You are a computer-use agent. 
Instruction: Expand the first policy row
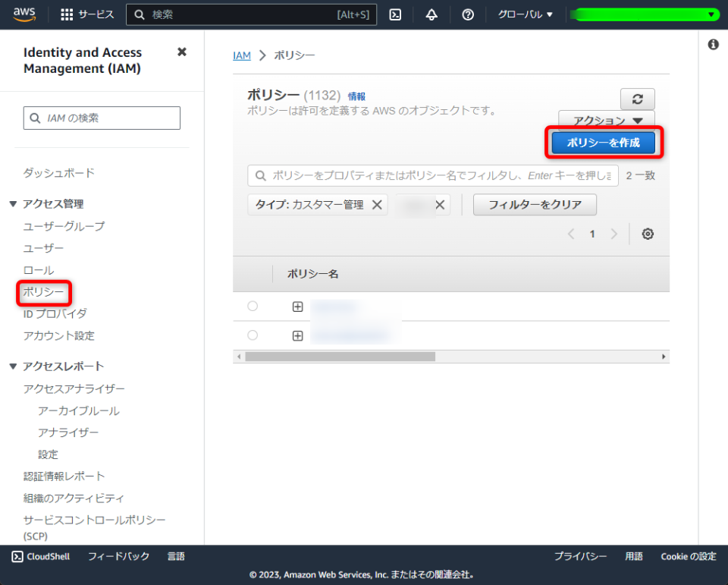coord(298,306)
